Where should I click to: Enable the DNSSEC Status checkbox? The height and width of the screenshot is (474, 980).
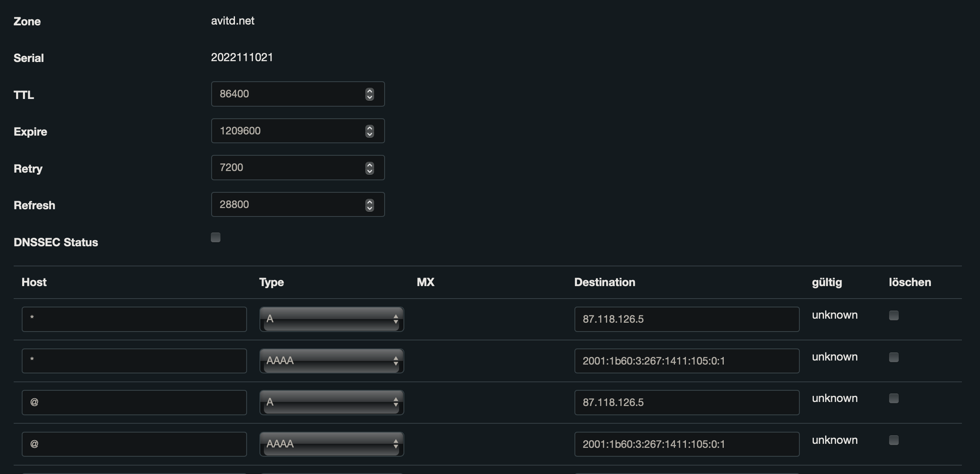tap(216, 237)
